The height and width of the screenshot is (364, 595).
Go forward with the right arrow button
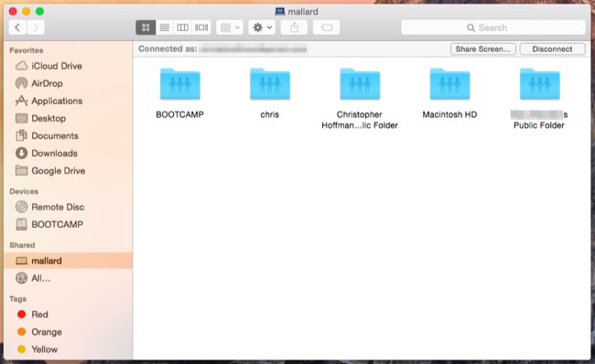click(x=36, y=27)
